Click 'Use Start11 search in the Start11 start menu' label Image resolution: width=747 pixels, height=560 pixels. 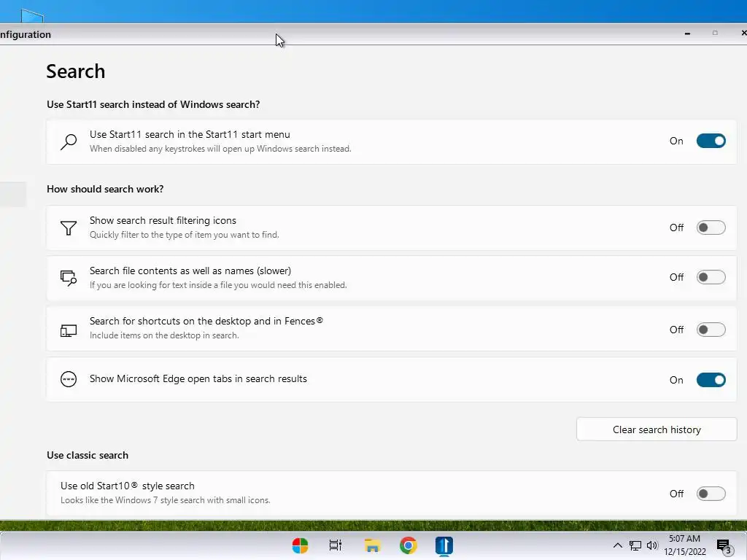click(x=190, y=134)
